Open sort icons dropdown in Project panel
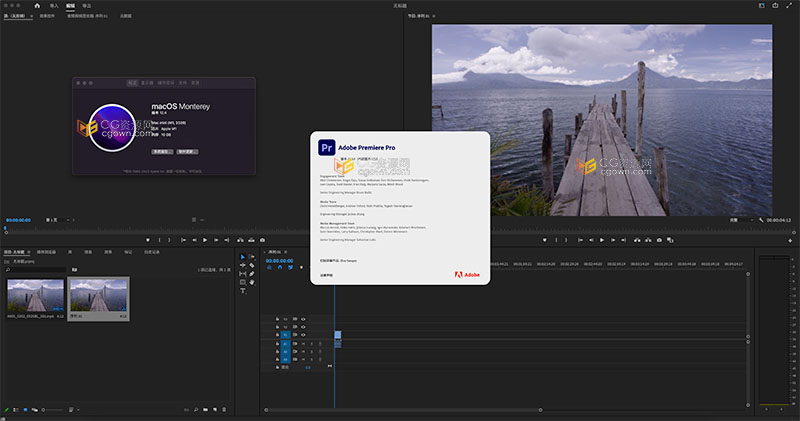Viewport: 800px width, 421px height. tap(74, 410)
